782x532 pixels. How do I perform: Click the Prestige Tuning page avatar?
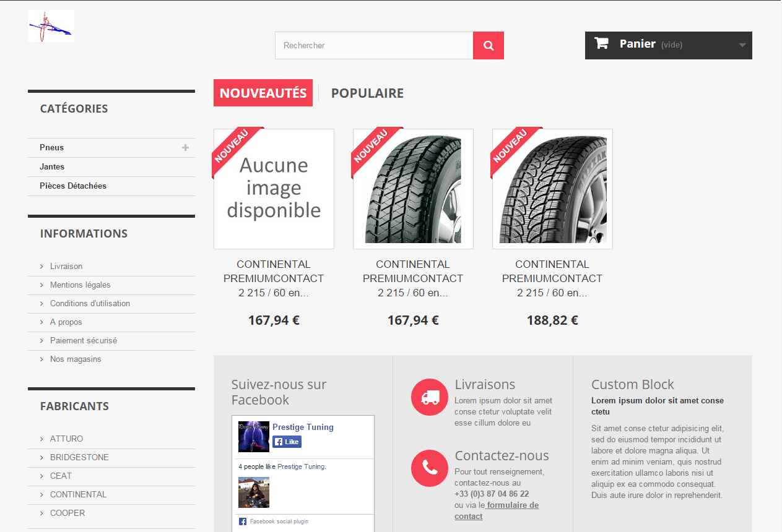tap(254, 437)
